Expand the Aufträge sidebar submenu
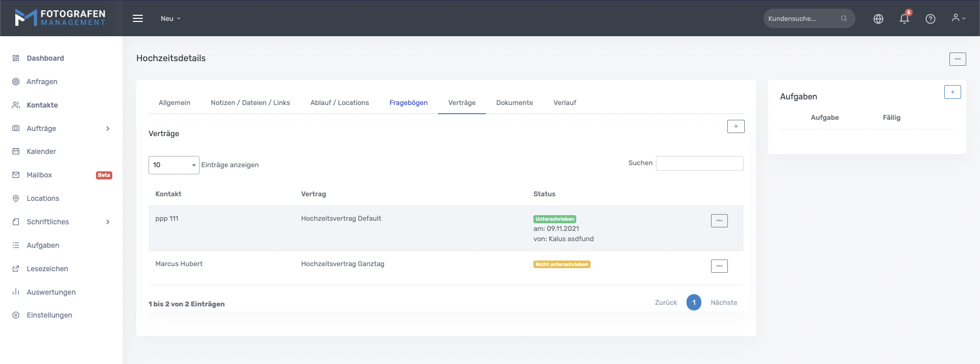Screen dimensions: 980x364 point(108,128)
